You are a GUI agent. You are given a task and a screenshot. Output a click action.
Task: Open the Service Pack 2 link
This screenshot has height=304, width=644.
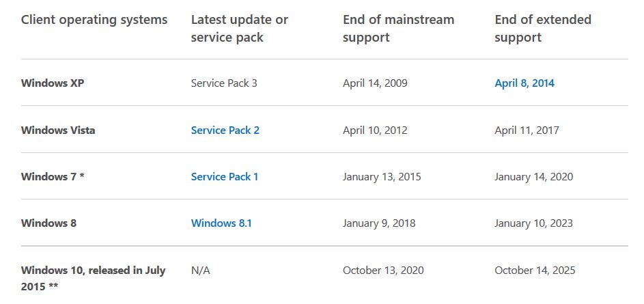pyautogui.click(x=225, y=130)
